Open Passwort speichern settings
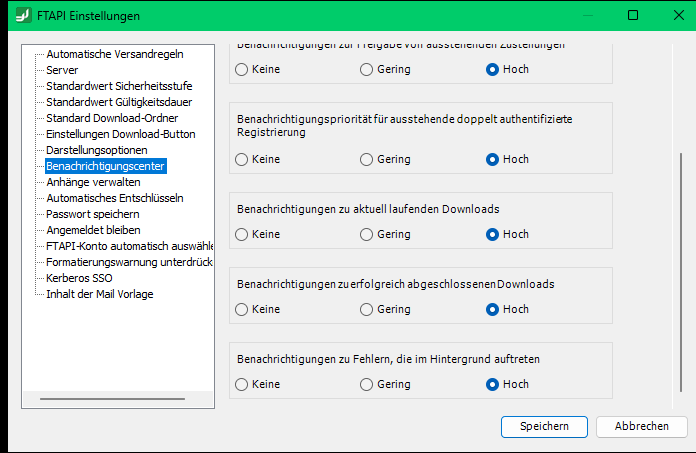696x453 pixels. pos(93,214)
